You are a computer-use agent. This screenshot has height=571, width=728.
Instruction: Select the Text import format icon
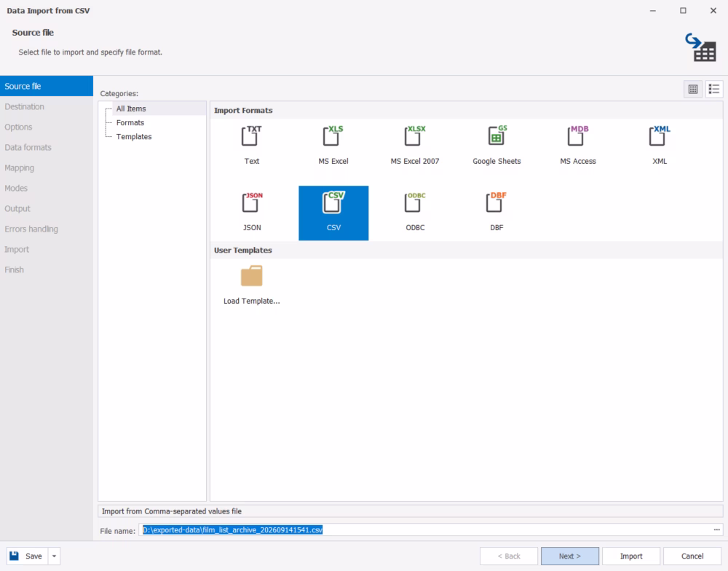(x=252, y=137)
